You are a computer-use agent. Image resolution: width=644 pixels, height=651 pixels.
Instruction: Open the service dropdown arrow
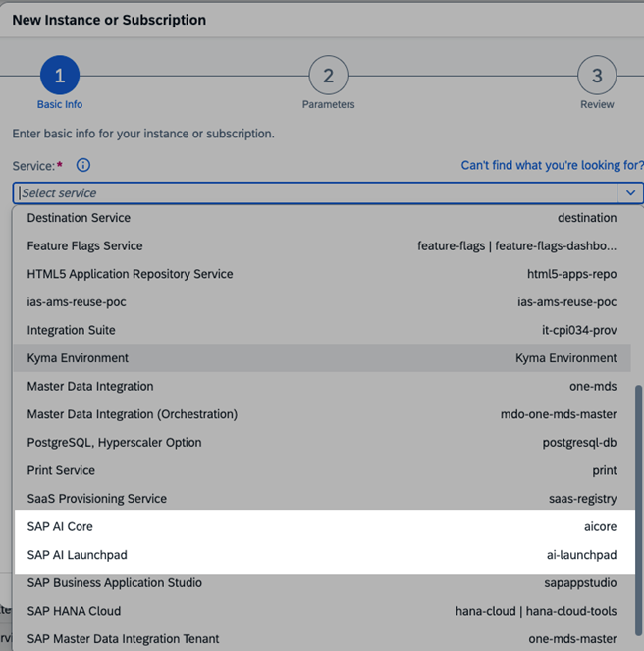click(630, 193)
